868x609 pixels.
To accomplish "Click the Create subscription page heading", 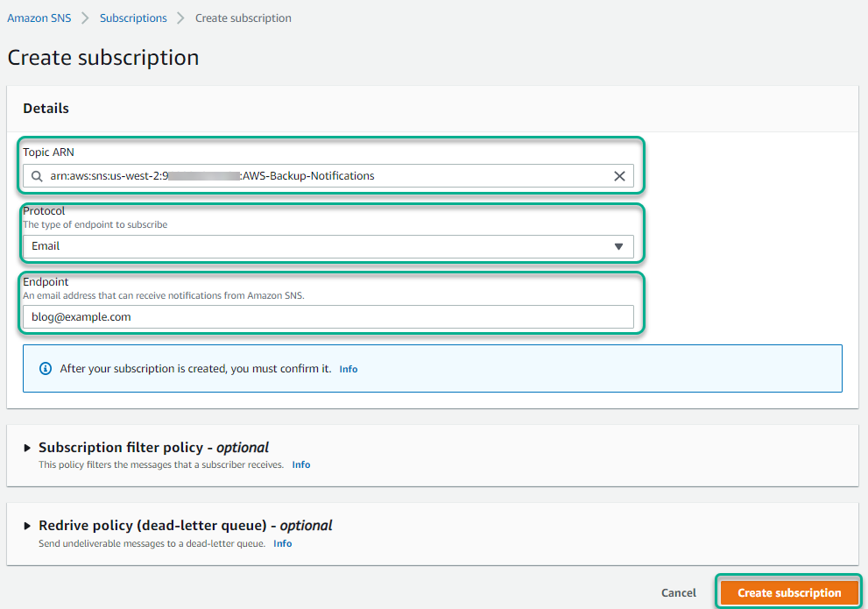I will 102,57.
